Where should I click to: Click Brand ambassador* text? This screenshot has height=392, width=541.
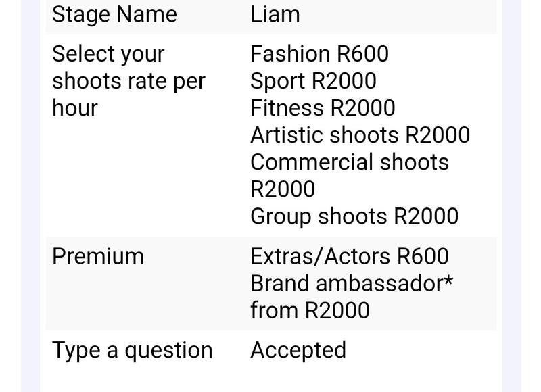click(352, 283)
